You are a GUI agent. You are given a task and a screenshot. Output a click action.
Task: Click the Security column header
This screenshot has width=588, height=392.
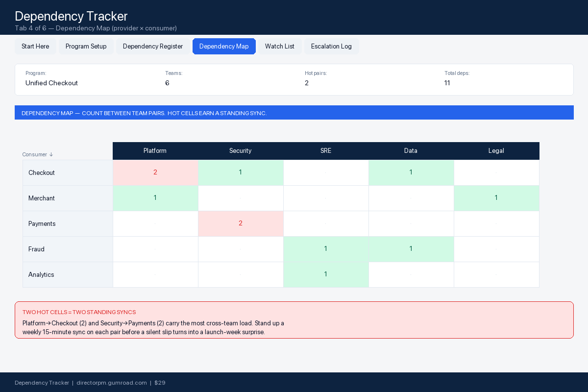241,151
